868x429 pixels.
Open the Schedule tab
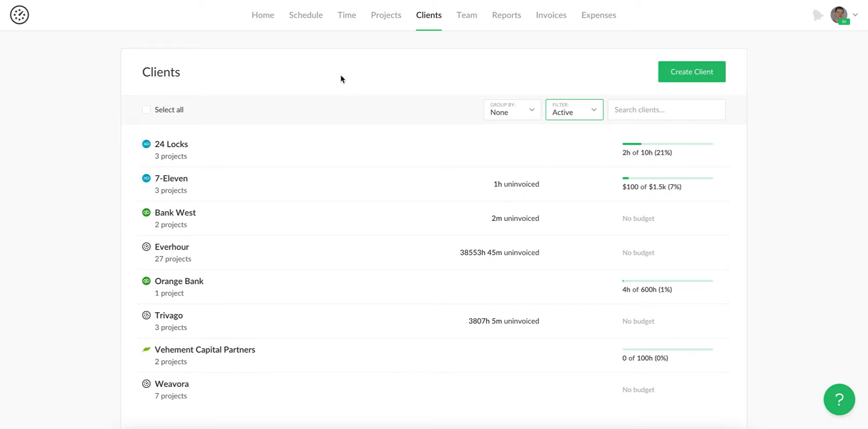pos(306,15)
